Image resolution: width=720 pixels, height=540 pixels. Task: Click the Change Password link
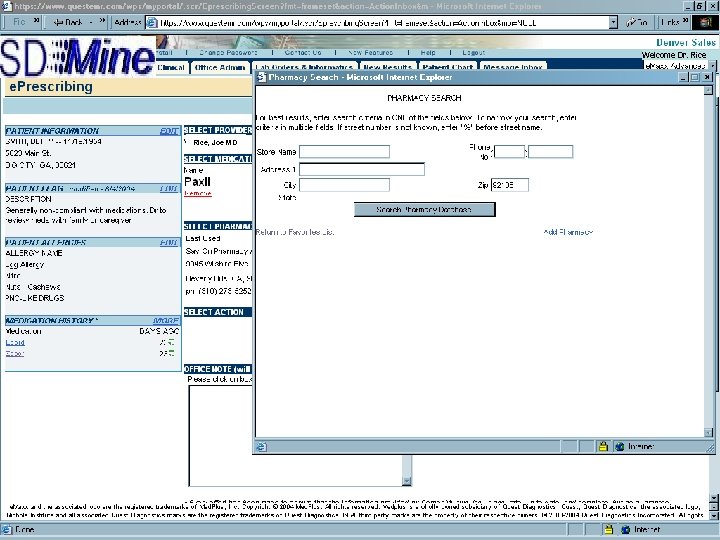click(x=228, y=52)
